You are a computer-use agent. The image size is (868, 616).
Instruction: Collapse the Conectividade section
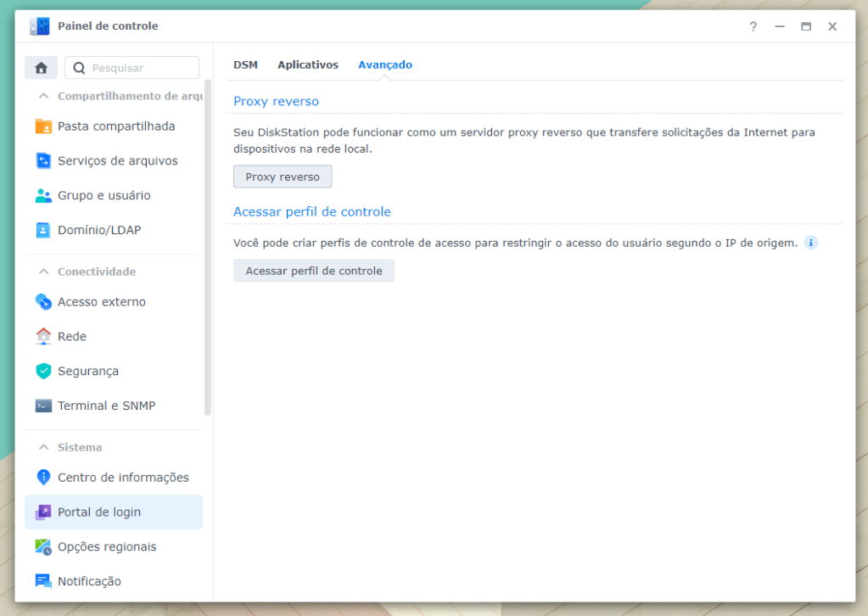[x=44, y=272]
